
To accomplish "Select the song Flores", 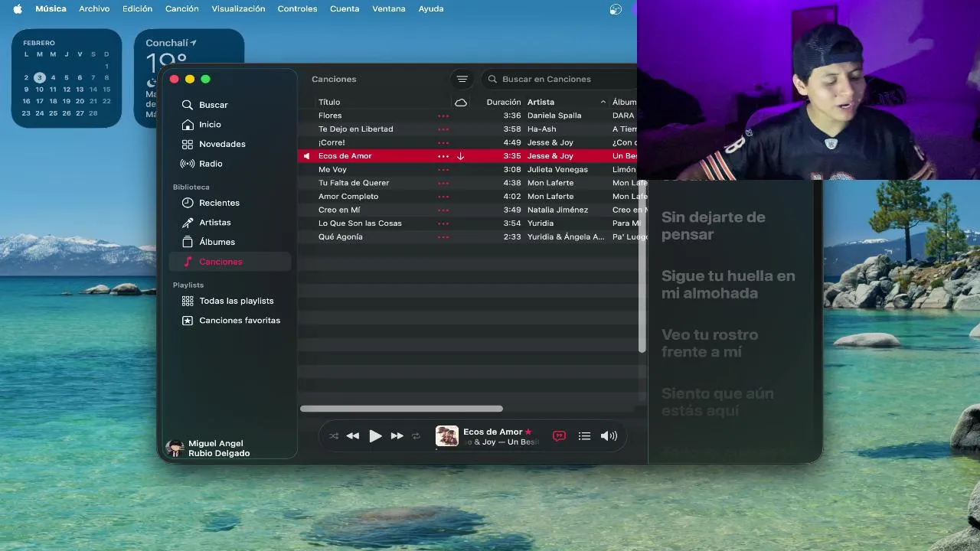I will 330,116.
